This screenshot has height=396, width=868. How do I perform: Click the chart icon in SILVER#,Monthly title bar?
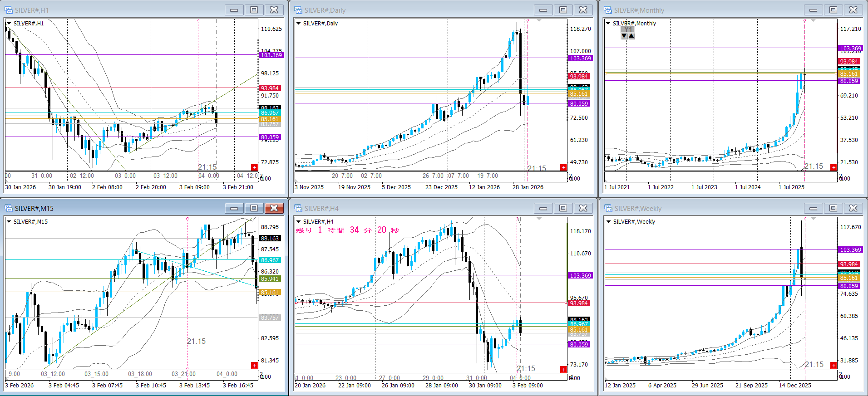pyautogui.click(x=608, y=10)
